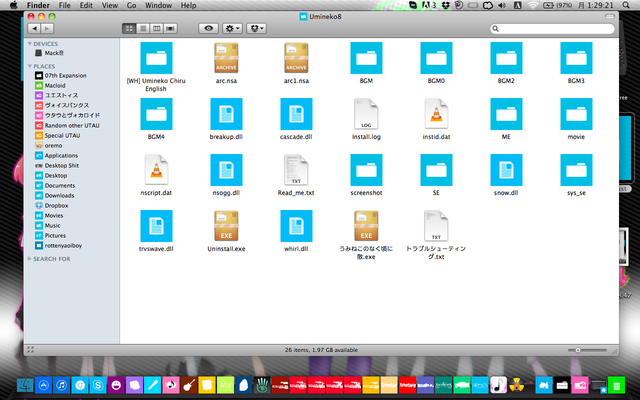Open the File menu
This screenshot has width=640, height=400.
64,5
